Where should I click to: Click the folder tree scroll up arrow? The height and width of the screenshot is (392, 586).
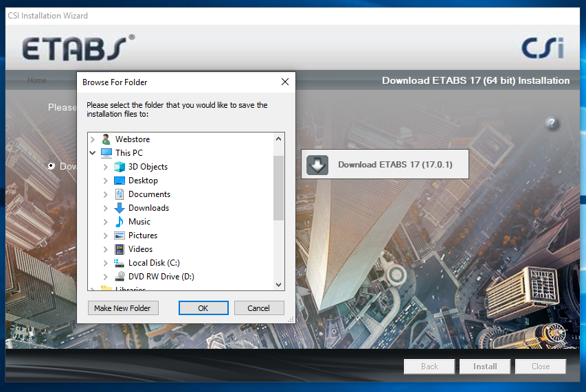(278, 139)
